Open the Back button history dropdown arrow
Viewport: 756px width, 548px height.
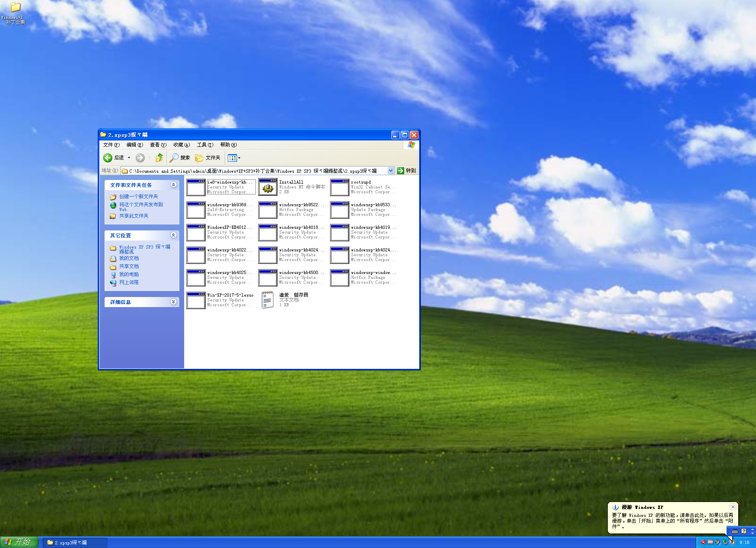click(129, 158)
